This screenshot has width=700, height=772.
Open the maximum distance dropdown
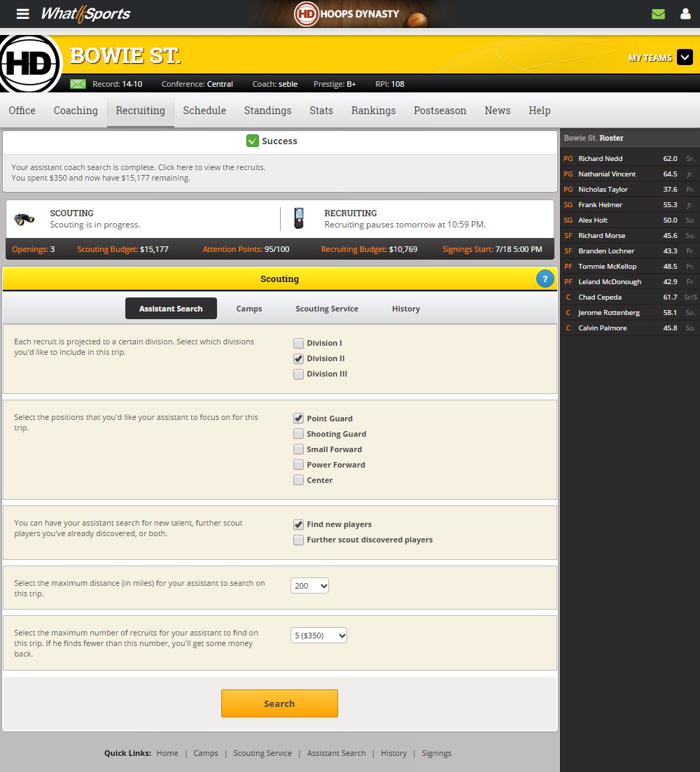pyautogui.click(x=309, y=586)
